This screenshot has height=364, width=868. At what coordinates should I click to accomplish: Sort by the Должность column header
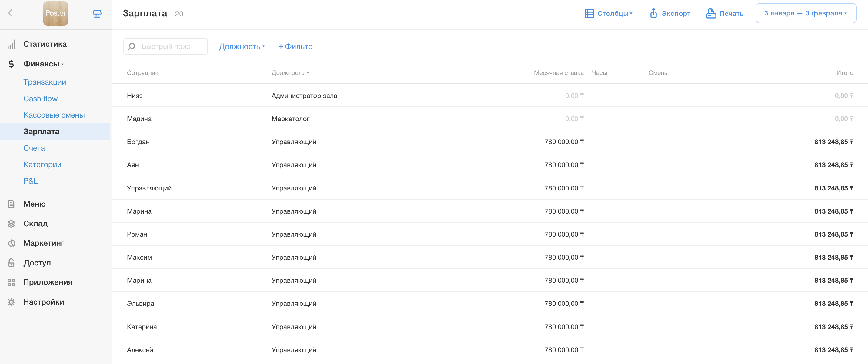[x=290, y=73]
